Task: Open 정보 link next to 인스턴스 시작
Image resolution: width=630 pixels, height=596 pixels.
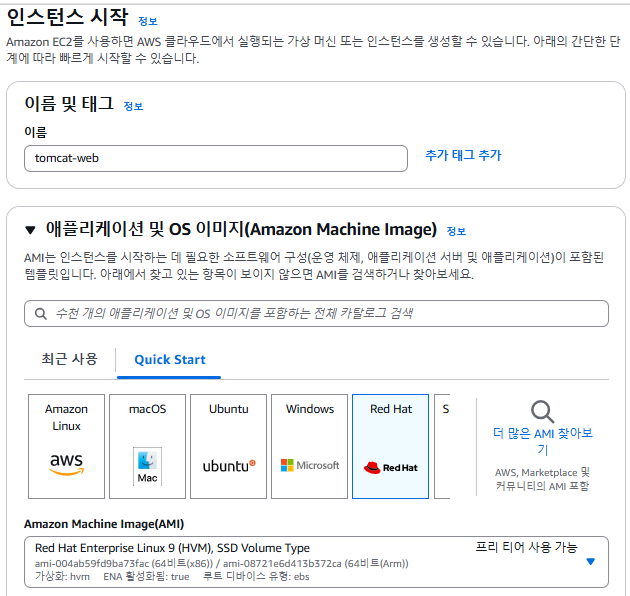Action: pos(147,21)
